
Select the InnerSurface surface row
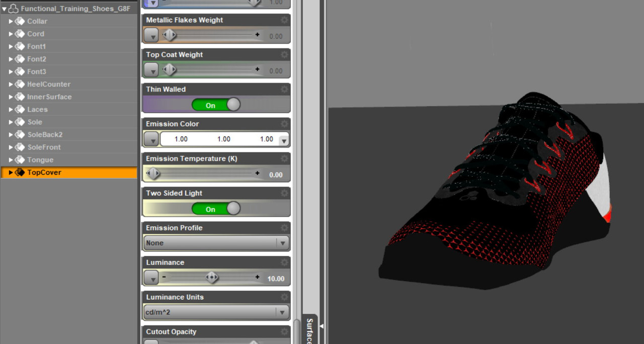pyautogui.click(x=69, y=97)
